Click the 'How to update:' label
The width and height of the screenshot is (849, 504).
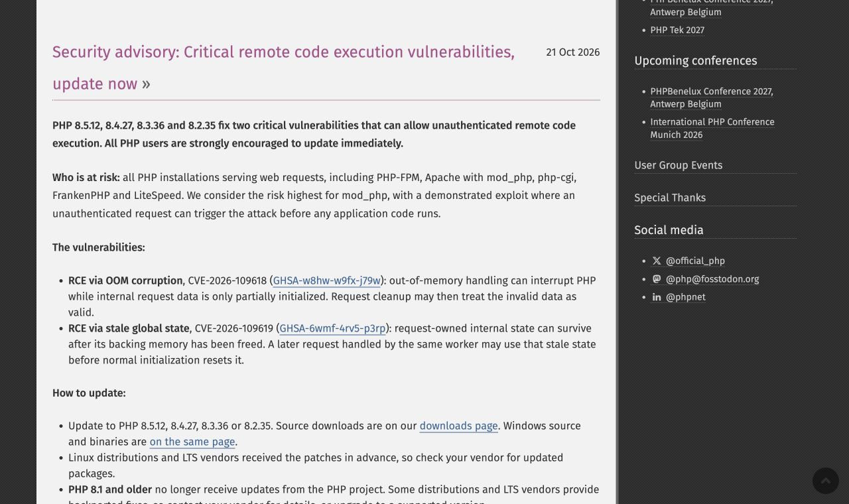pos(89,393)
